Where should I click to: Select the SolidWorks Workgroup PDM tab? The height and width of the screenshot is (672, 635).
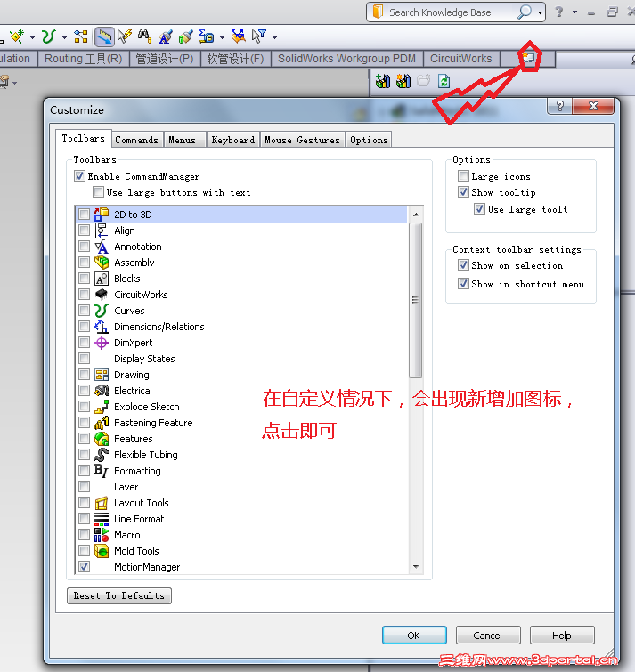pos(346,59)
